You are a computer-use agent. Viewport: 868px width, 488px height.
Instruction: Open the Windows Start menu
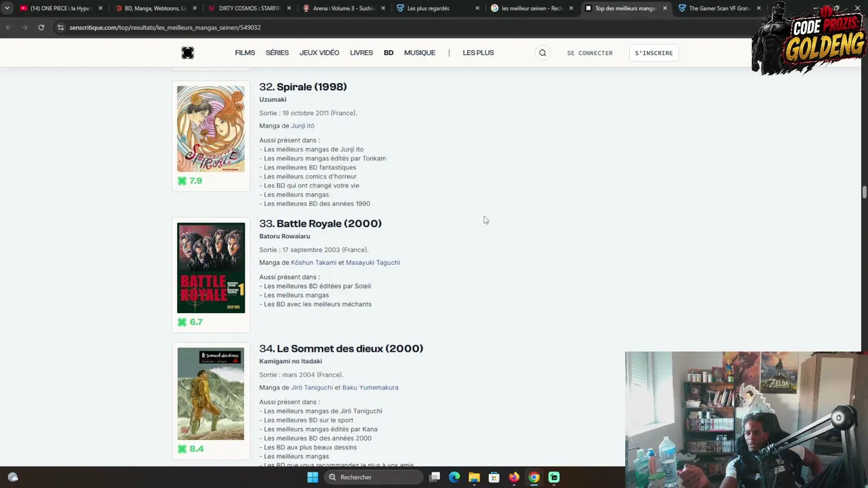pos(313,477)
